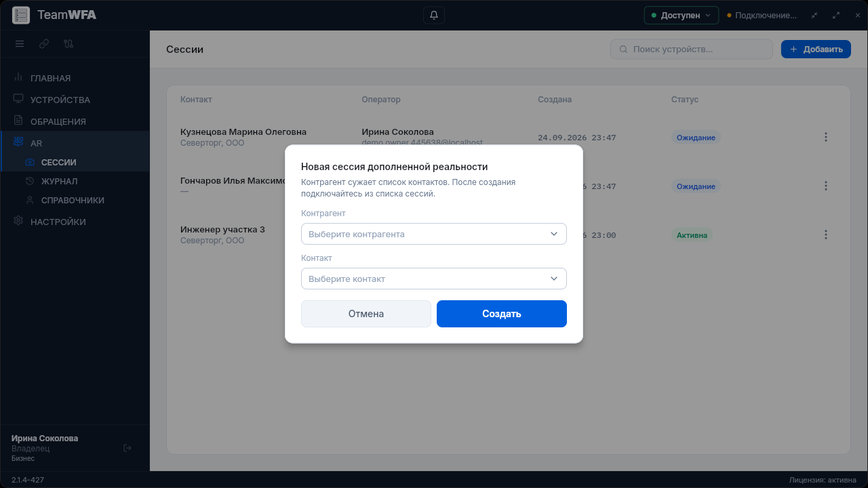Focus the Поиск устройств search field

tap(692, 49)
